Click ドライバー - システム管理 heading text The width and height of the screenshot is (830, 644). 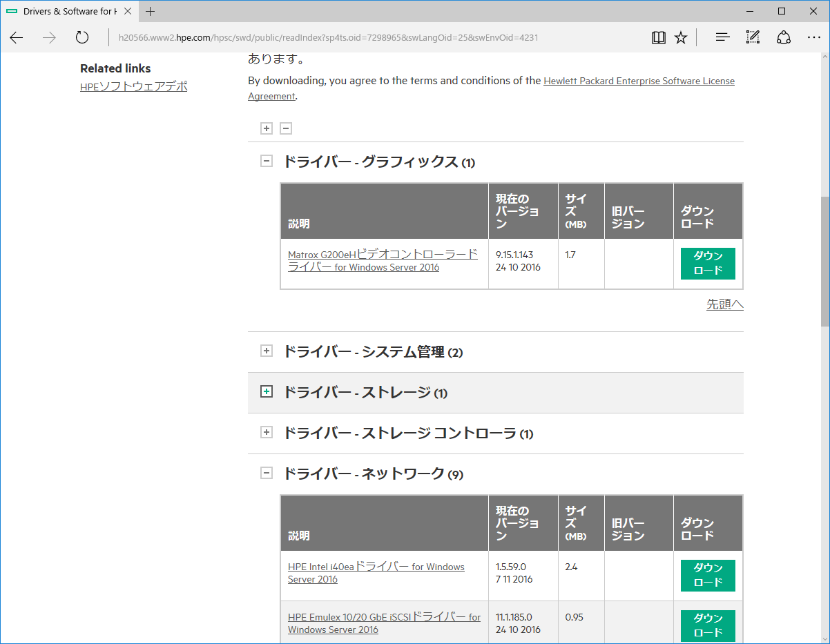tap(373, 352)
